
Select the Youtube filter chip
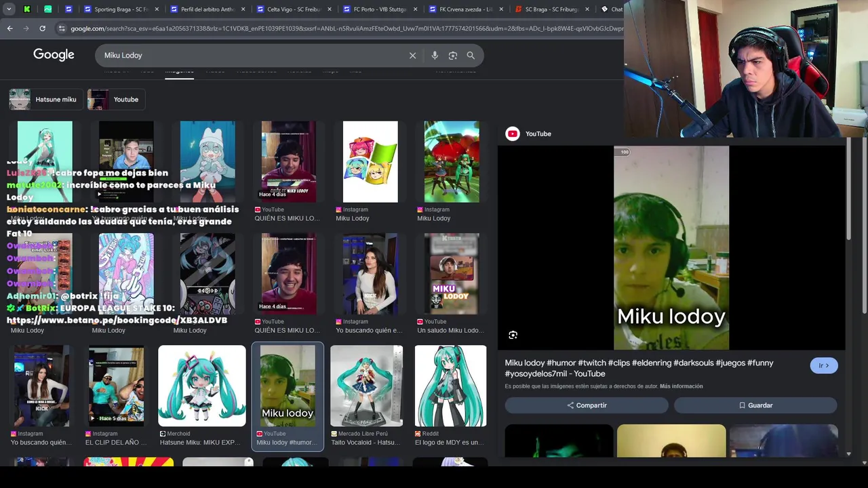[116, 99]
